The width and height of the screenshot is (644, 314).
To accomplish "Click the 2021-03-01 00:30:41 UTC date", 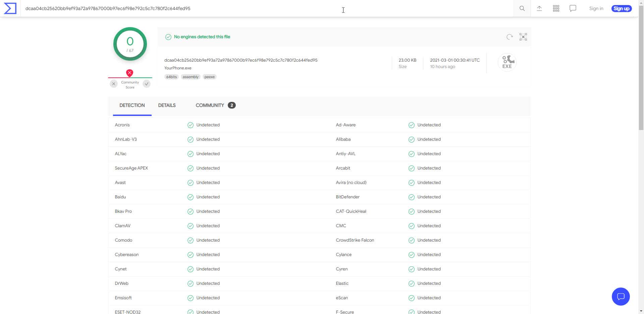I will (x=455, y=60).
